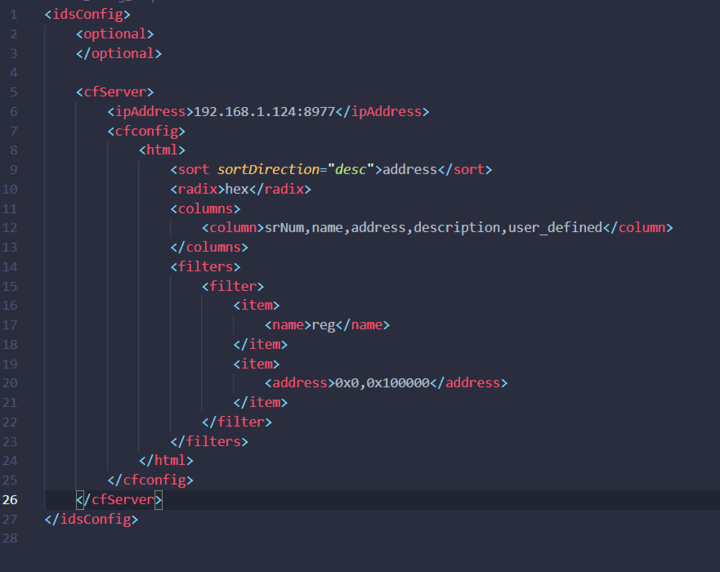This screenshot has height=572, width=720.
Task: Click the closing idsConfig tag
Action: pyautogui.click(x=91, y=519)
